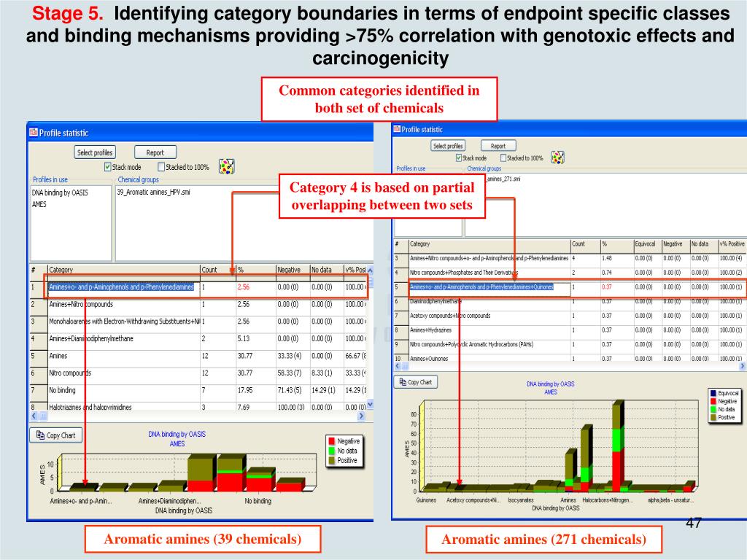Select Nitro compounds+Polycyclic Aromatic Hydrocarbons row
747x560 pixels.
coord(569,344)
